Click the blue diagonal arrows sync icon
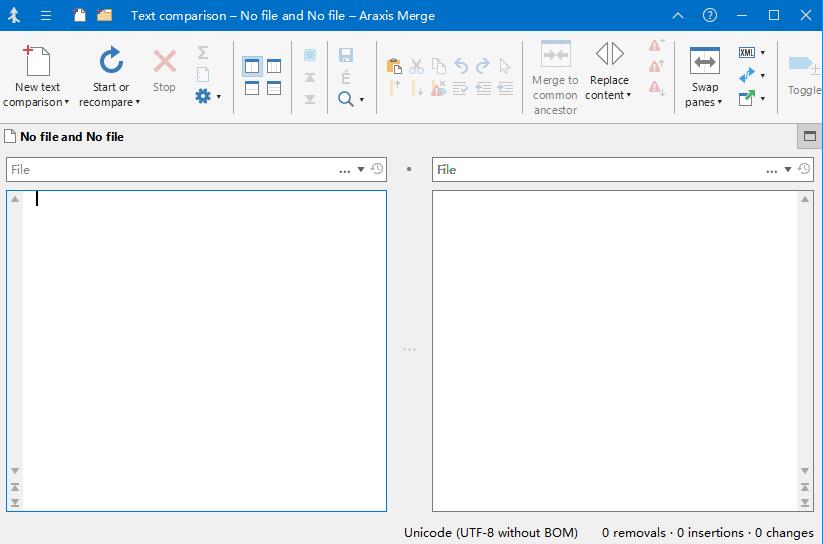The height and width of the screenshot is (544, 823). [x=746, y=75]
